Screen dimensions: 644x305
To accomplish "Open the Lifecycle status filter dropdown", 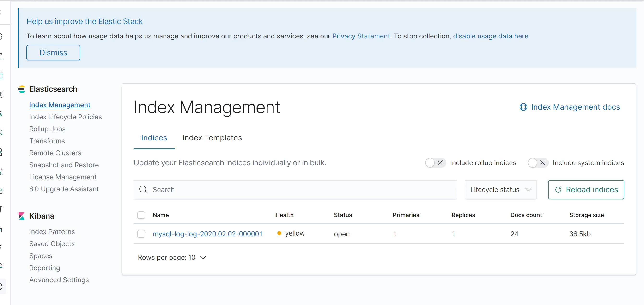I will (500, 190).
